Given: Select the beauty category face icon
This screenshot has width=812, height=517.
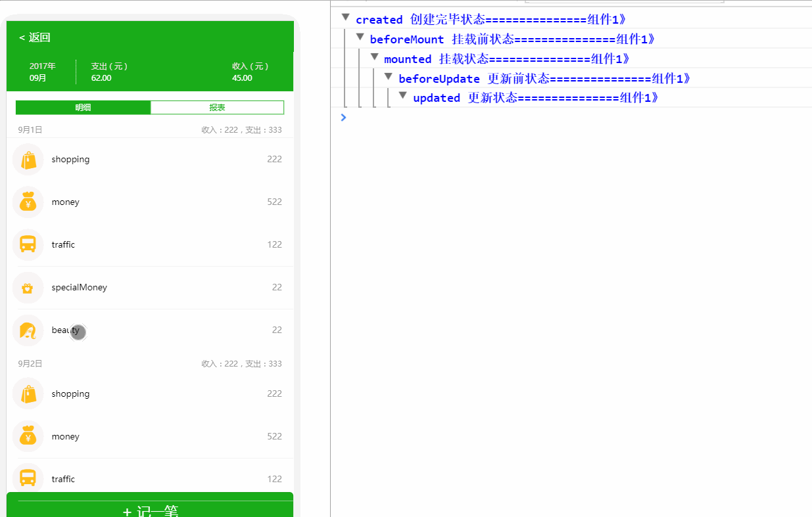Looking at the screenshot, I should pos(28,330).
